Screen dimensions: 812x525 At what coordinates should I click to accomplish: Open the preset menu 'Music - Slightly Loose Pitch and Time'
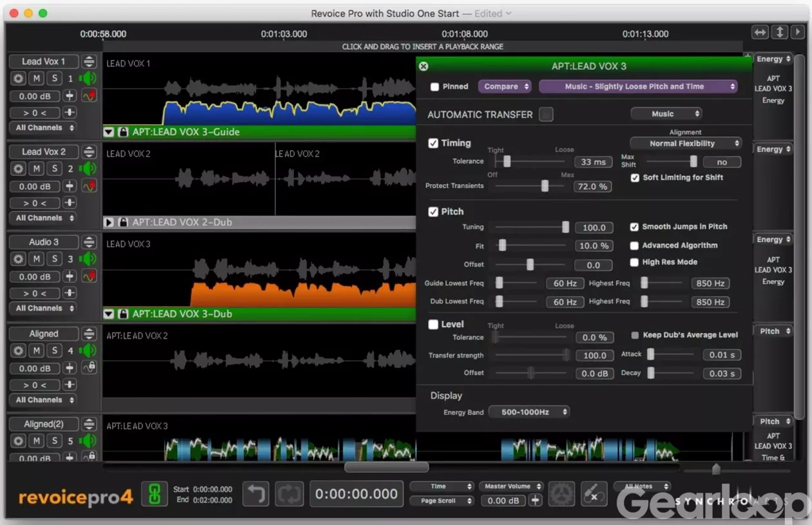[x=638, y=86]
